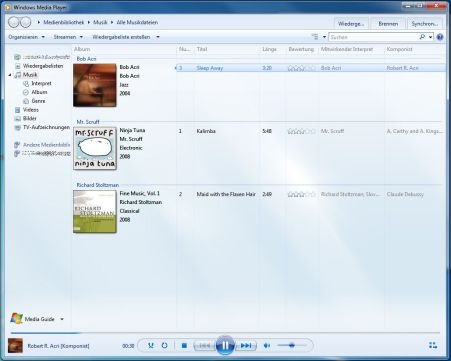Open the search options dropdown arrow
The width and height of the screenshot is (451, 361).
point(430,37)
